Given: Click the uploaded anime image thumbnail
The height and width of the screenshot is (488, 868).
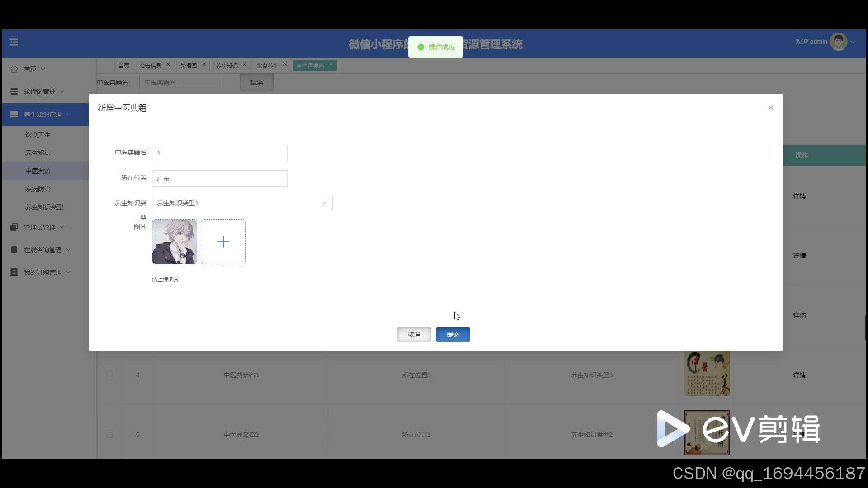Looking at the screenshot, I should 175,242.
